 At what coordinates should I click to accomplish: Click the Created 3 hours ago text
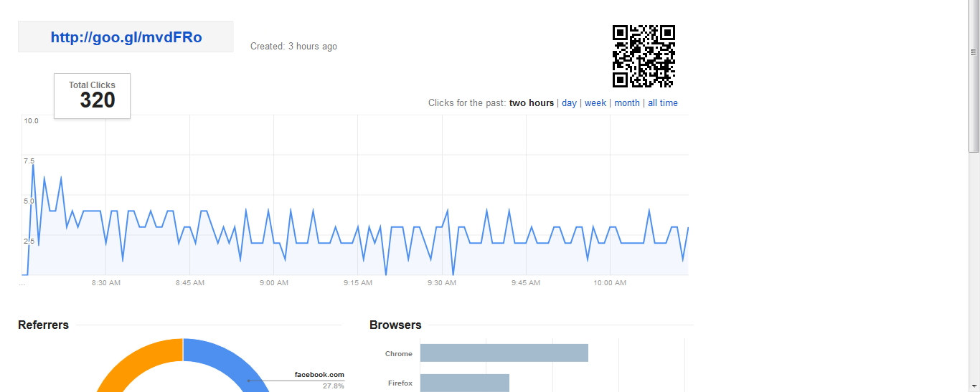tap(293, 47)
